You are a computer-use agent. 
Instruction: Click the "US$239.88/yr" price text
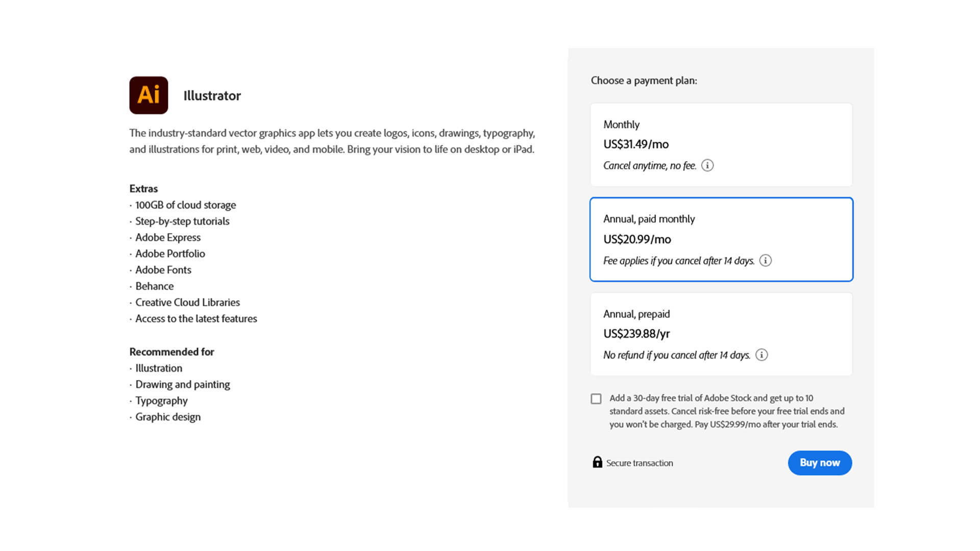[x=636, y=334]
